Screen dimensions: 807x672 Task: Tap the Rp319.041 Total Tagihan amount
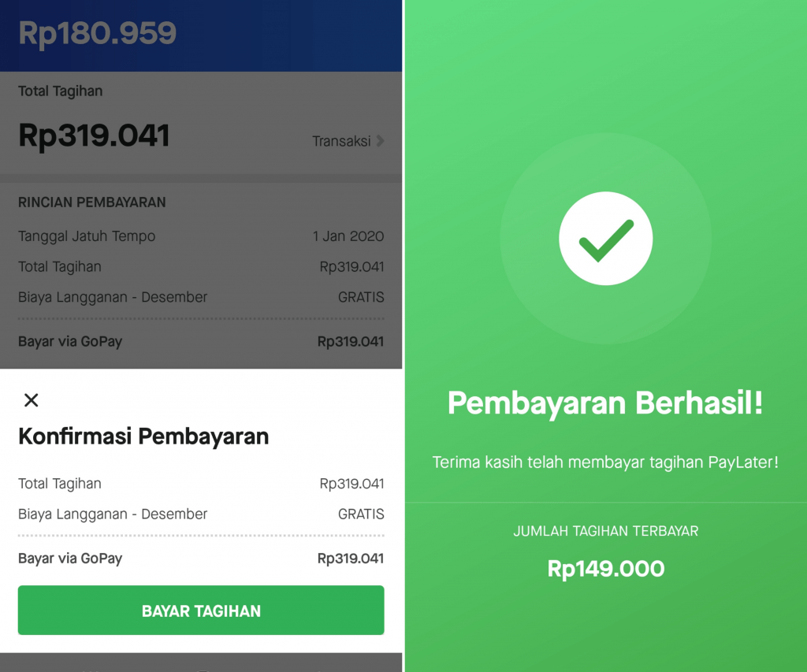click(93, 135)
